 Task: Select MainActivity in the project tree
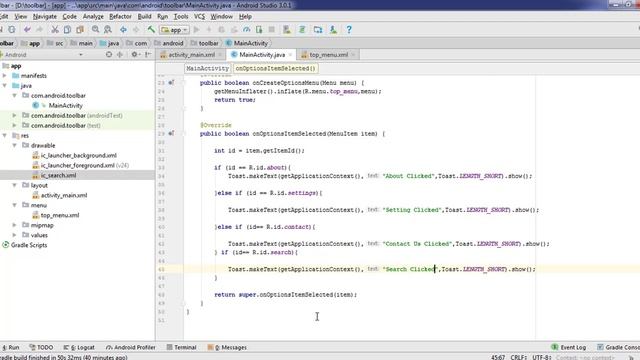[x=65, y=106]
